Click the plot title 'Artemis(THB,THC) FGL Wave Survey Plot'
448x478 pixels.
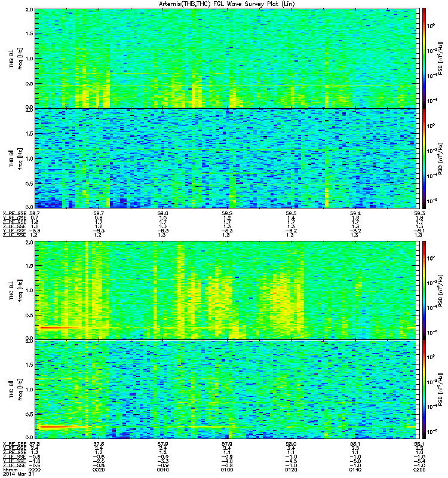coord(227,4)
